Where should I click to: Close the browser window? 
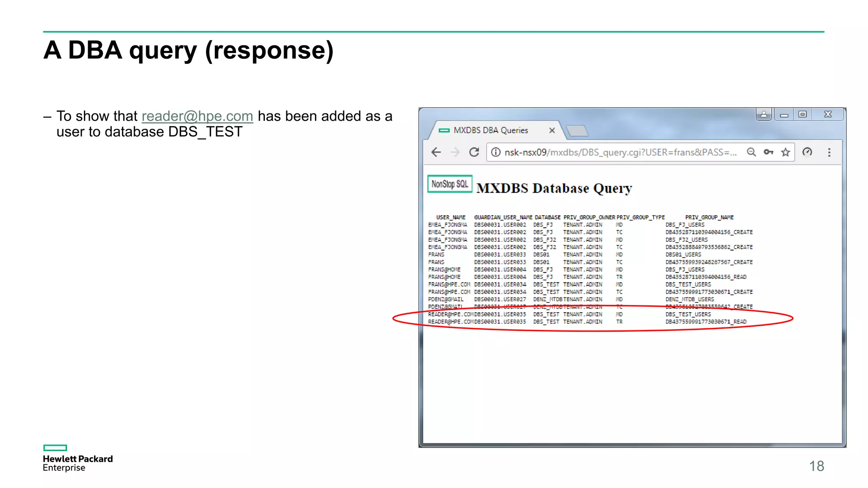click(828, 114)
